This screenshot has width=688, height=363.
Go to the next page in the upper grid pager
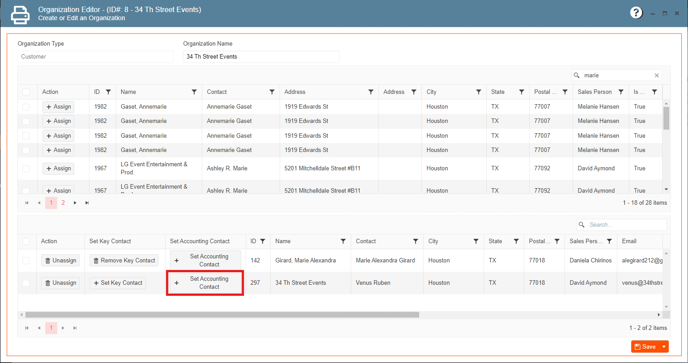point(75,203)
